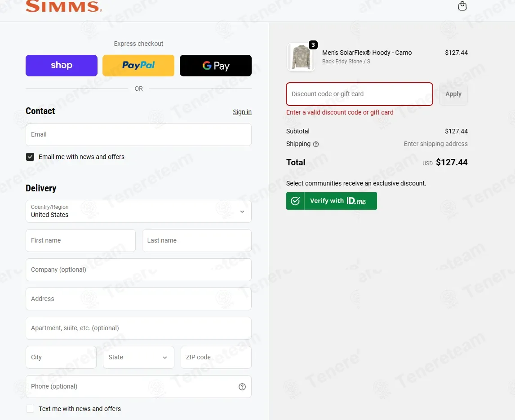This screenshot has width=515, height=420.
Task: Show the phone field help icon
Action: 242,387
